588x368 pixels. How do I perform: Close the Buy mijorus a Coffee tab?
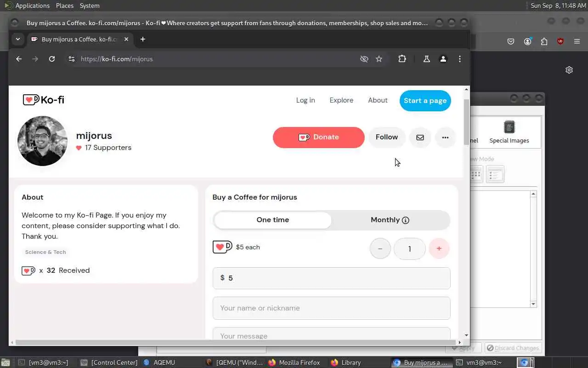tap(126, 39)
